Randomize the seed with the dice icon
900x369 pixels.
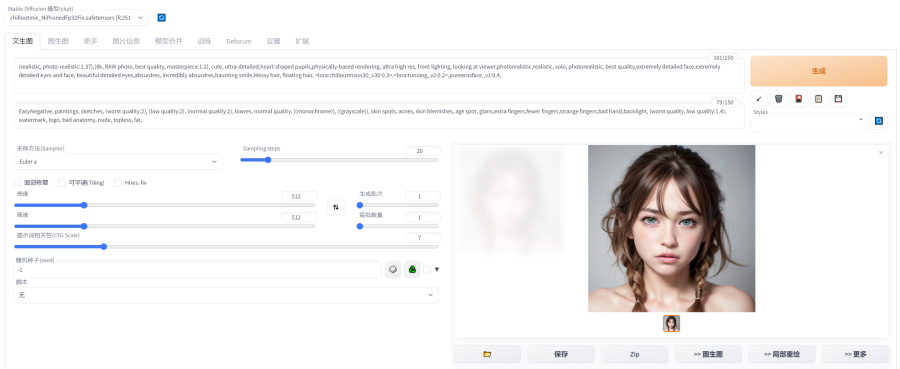pos(393,269)
